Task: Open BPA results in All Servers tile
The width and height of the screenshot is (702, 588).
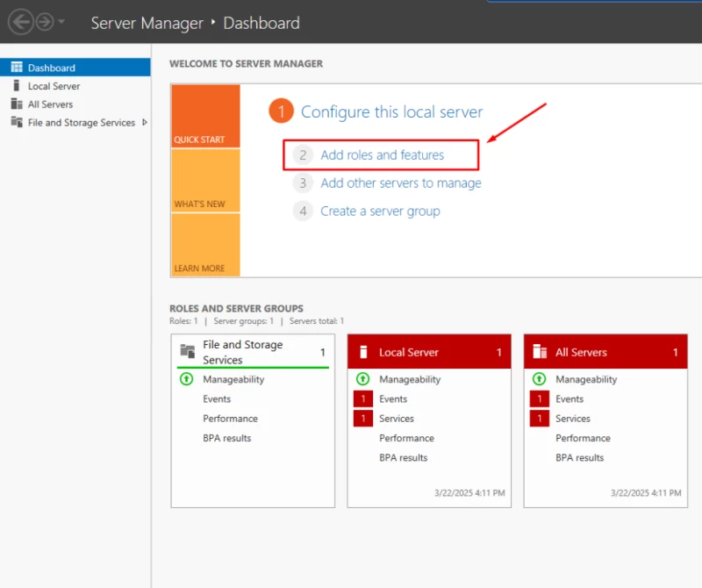Action: point(580,458)
